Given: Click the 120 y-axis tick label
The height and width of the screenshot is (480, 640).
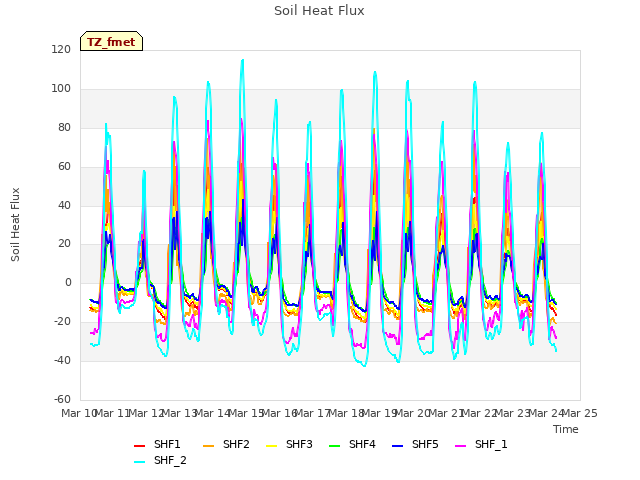Looking at the screenshot, I should pos(61,49).
